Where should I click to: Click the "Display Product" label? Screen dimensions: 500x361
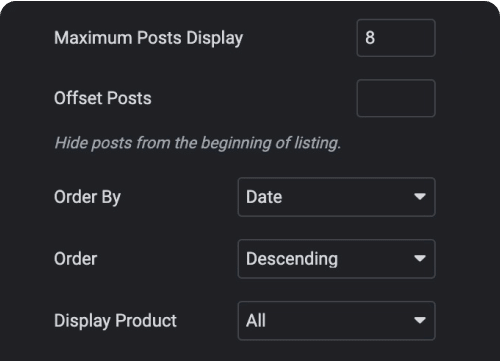tap(115, 321)
